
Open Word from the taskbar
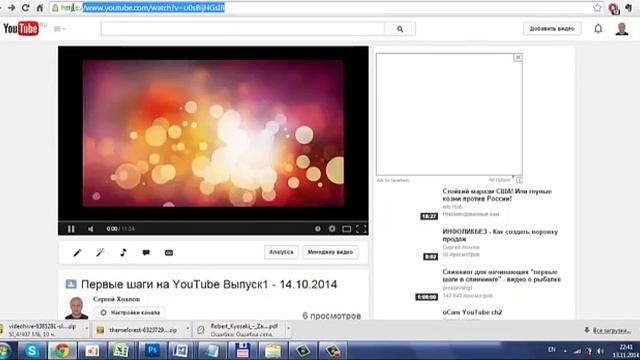[180, 351]
